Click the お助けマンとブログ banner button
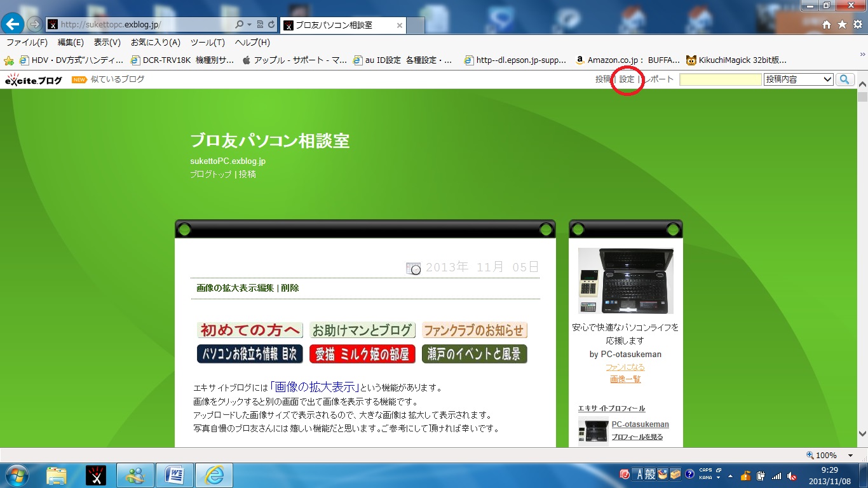 (x=363, y=330)
